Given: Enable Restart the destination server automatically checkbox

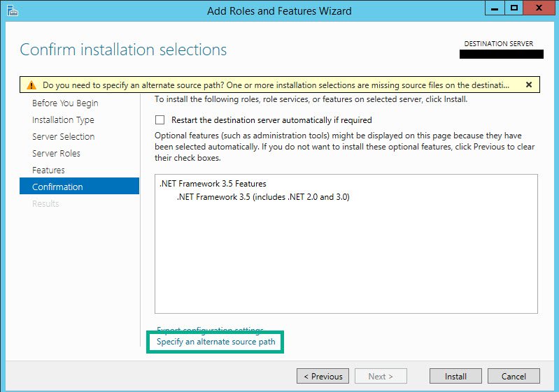Looking at the screenshot, I should tap(160, 119).
